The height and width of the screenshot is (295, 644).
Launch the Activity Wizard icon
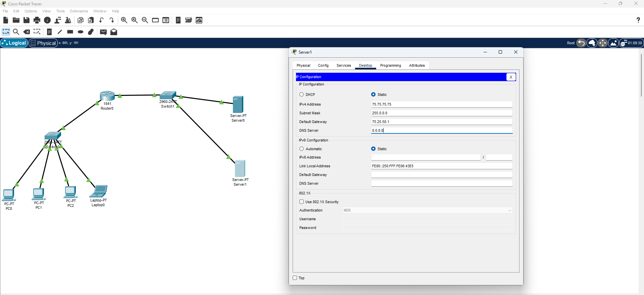[x=68, y=20]
